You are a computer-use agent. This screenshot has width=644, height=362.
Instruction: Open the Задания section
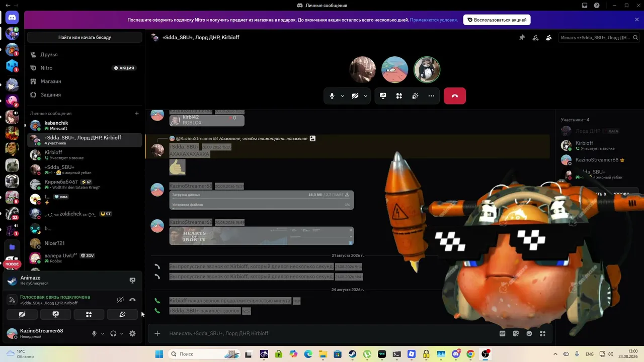(85, 95)
